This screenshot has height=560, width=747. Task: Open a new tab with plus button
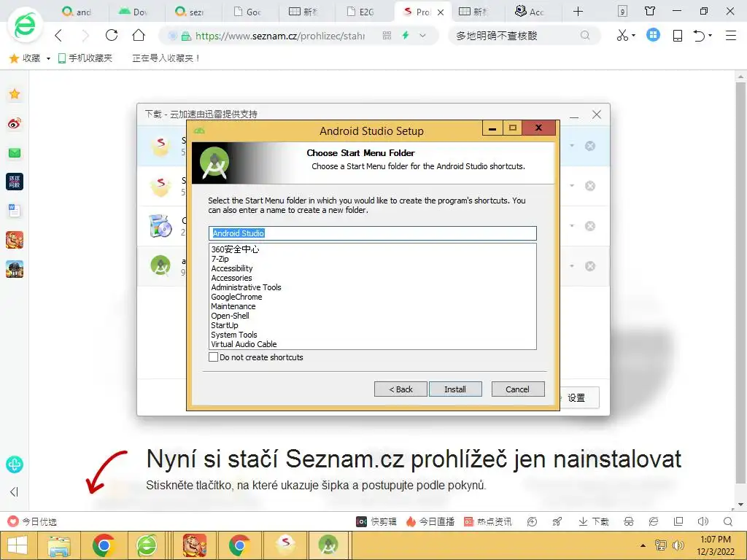click(x=578, y=11)
